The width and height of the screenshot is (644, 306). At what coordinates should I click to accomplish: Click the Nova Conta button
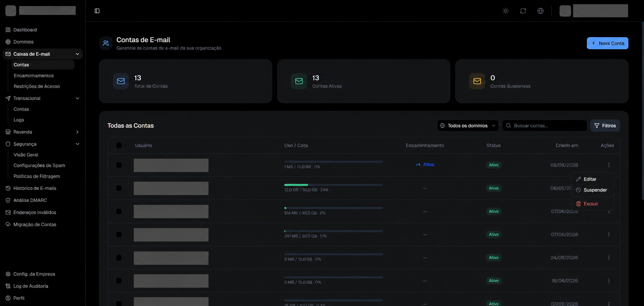click(x=607, y=43)
